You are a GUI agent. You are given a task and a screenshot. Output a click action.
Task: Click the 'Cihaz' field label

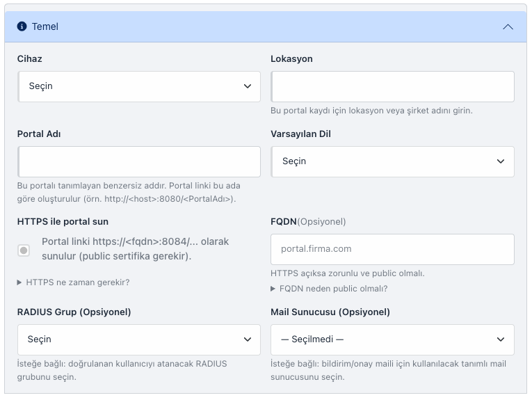coord(29,58)
